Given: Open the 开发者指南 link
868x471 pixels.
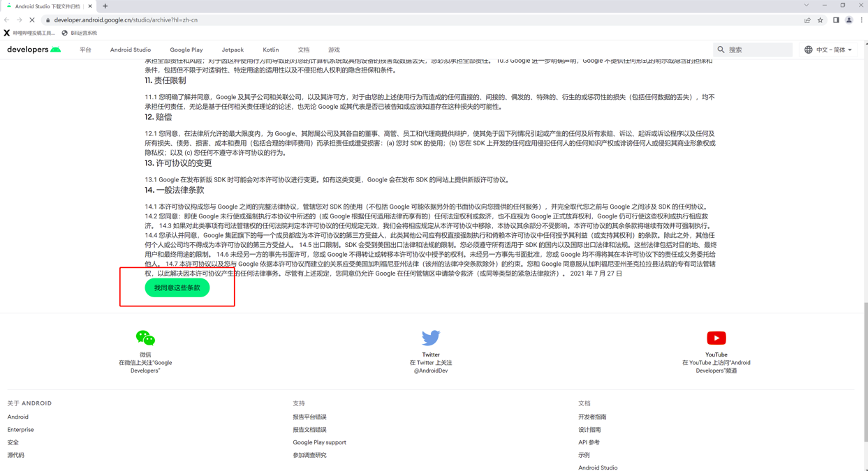Looking at the screenshot, I should [592, 417].
